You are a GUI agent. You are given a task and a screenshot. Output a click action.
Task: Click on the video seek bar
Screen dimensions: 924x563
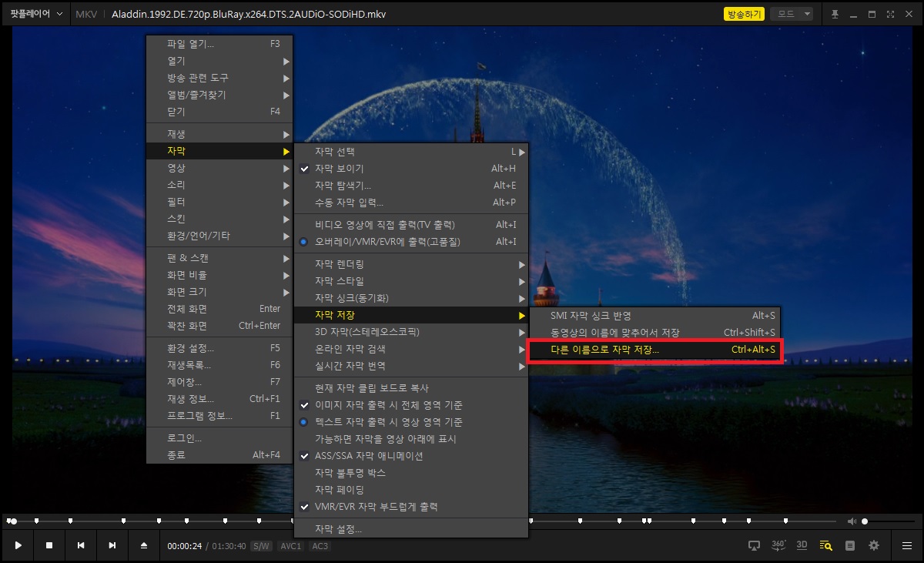tap(422, 521)
